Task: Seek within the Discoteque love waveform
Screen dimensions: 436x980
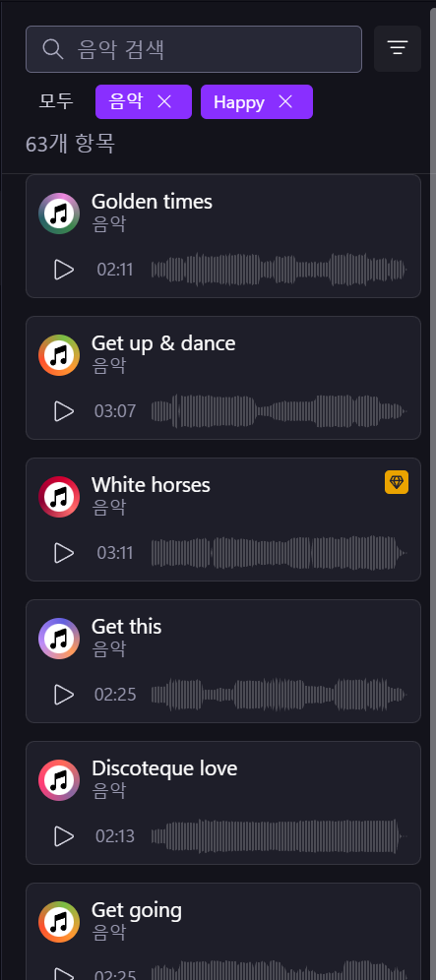Action: click(x=279, y=836)
